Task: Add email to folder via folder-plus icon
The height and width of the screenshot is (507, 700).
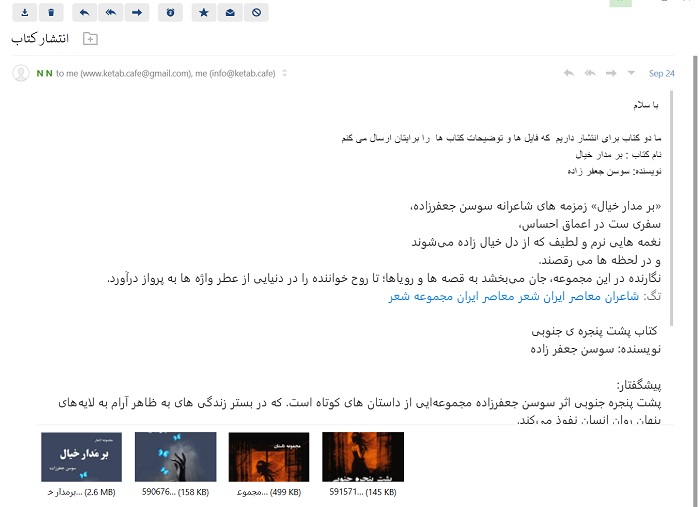Action: tap(90, 39)
